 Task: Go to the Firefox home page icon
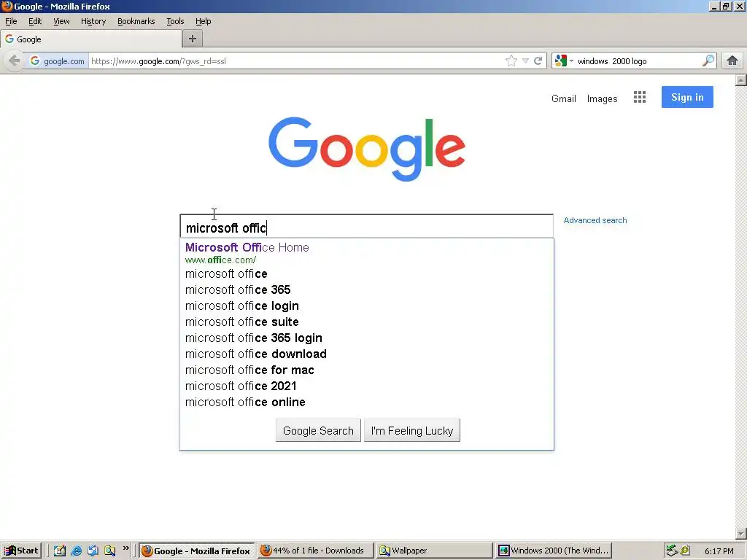click(x=732, y=61)
